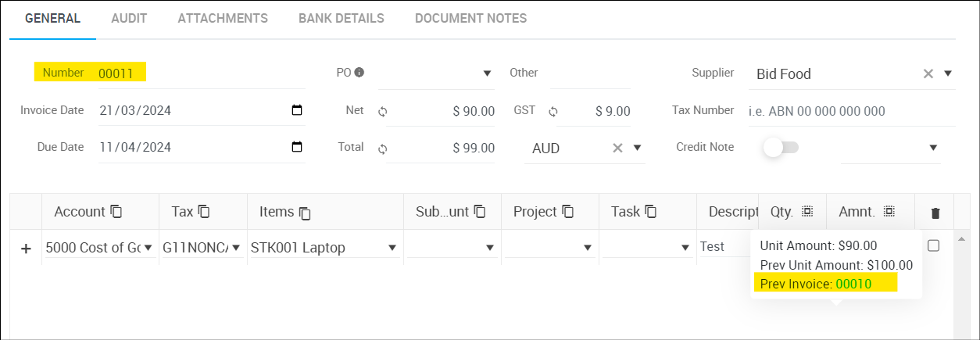980x340 pixels.
Task: Switch to the AUDIT tab
Action: (129, 18)
